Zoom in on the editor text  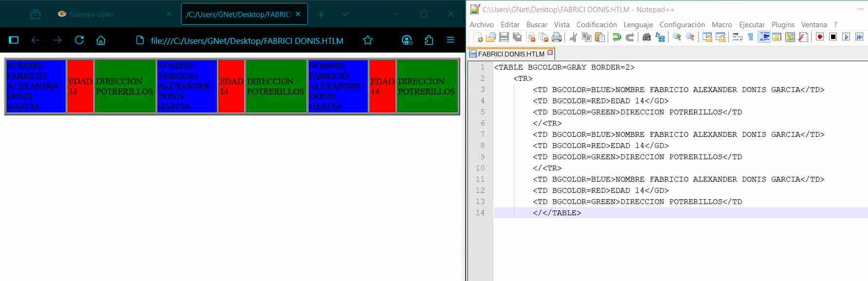click(677, 37)
